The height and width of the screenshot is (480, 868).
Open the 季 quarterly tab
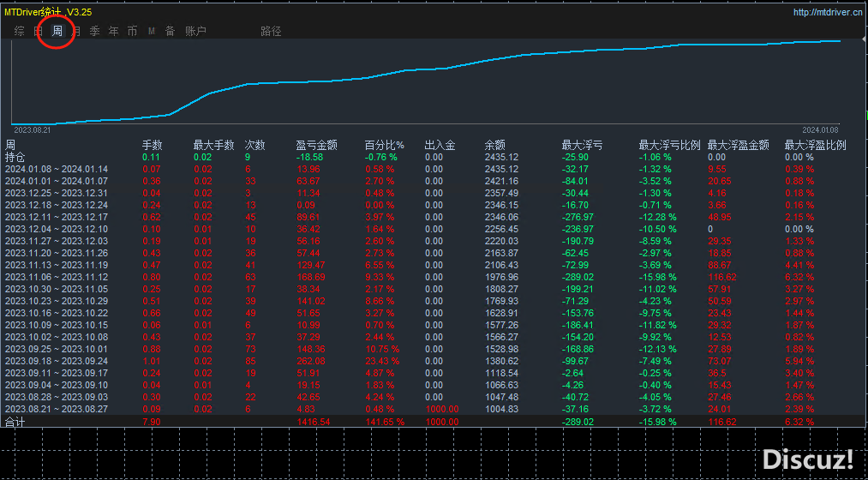point(94,32)
